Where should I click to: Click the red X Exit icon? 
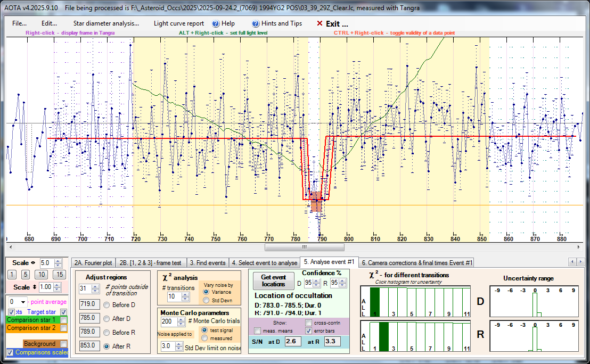point(319,23)
